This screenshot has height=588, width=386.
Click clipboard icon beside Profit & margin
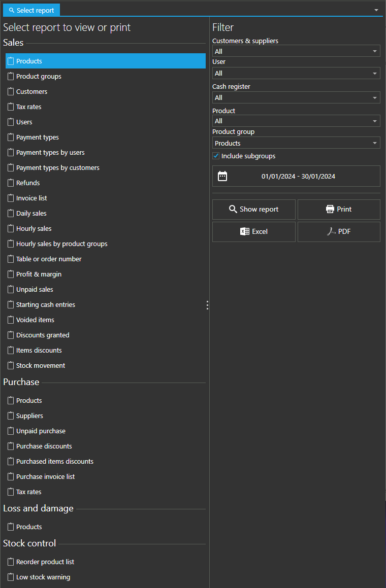tap(11, 274)
